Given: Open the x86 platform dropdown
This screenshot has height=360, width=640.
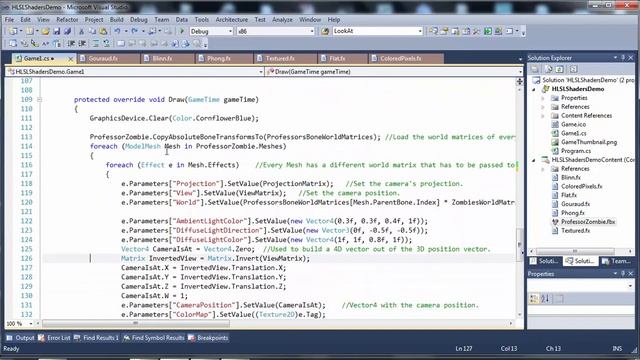Looking at the screenshot, I should (312, 31).
